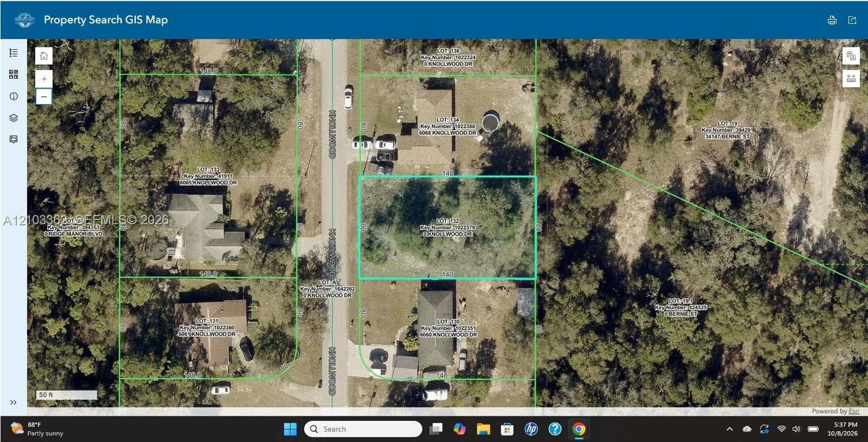Zoom out on the map
The image size is (868, 442).
coord(44,97)
